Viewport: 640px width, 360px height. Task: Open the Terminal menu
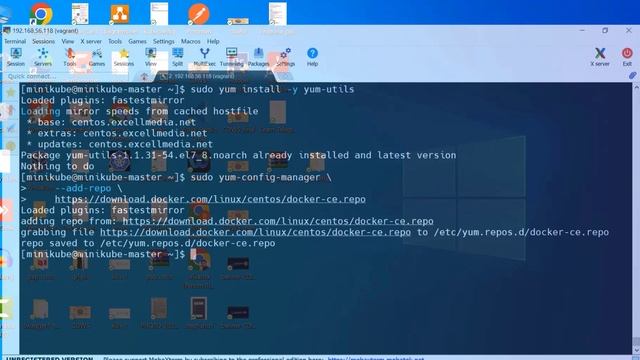point(15,41)
